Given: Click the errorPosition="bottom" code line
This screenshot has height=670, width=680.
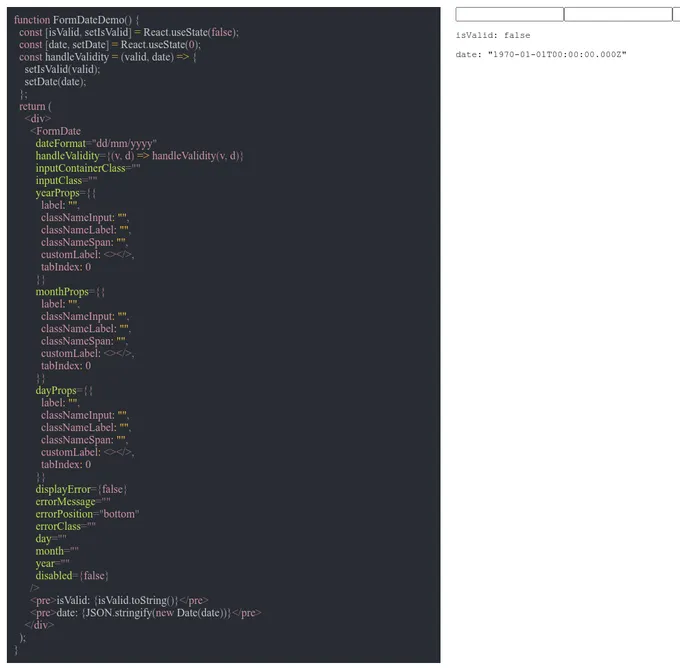Looking at the screenshot, I should click(87, 514).
